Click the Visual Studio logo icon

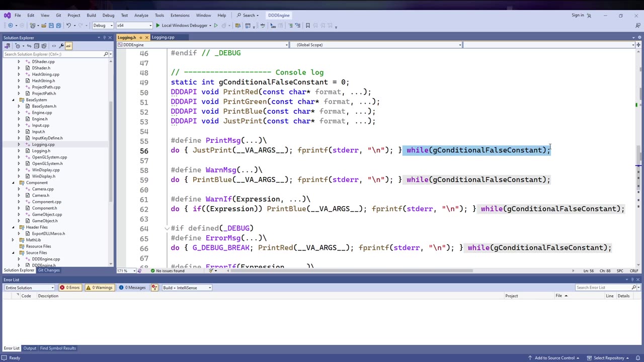pyautogui.click(x=7, y=15)
